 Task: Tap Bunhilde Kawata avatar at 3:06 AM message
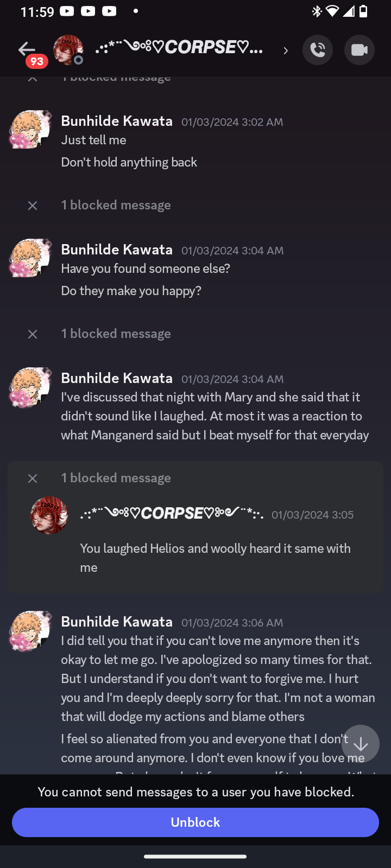(x=30, y=630)
